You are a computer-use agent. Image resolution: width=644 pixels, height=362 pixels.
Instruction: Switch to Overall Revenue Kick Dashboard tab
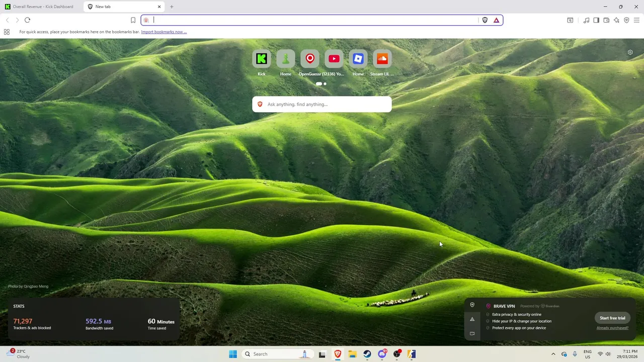click(41, 7)
